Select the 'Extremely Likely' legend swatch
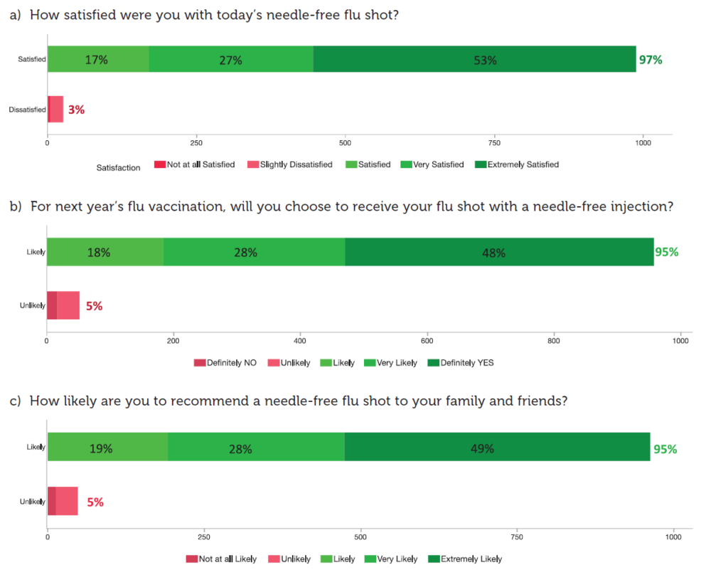 click(x=434, y=559)
